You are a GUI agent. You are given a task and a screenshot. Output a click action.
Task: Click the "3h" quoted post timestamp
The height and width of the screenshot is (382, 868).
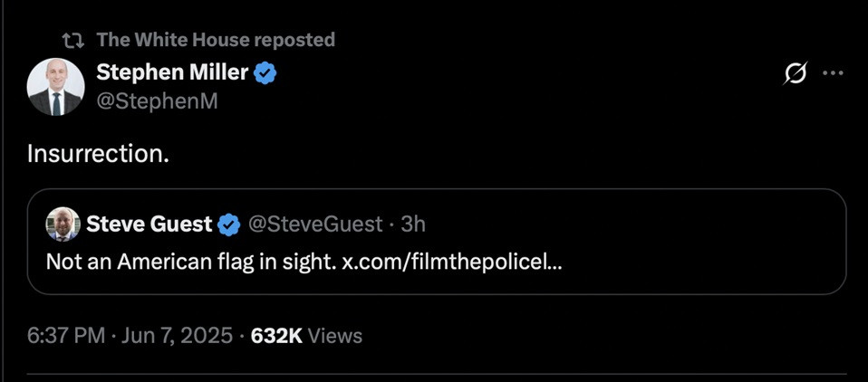pos(413,224)
